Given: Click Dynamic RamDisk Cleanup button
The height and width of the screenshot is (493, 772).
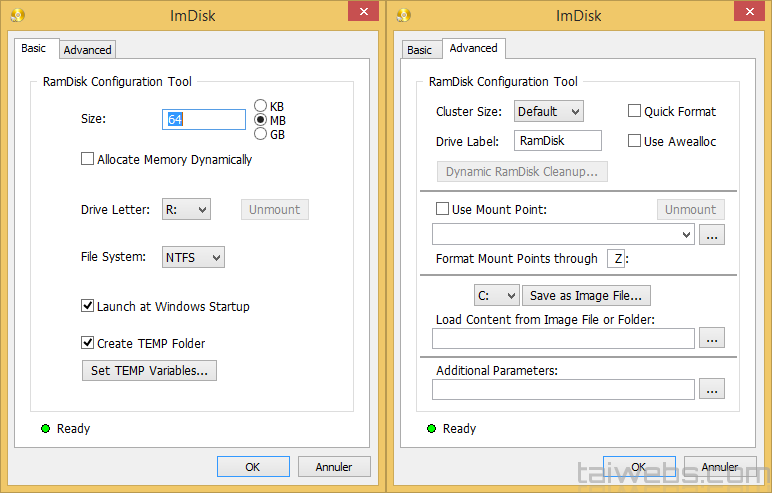Looking at the screenshot, I should [x=522, y=171].
